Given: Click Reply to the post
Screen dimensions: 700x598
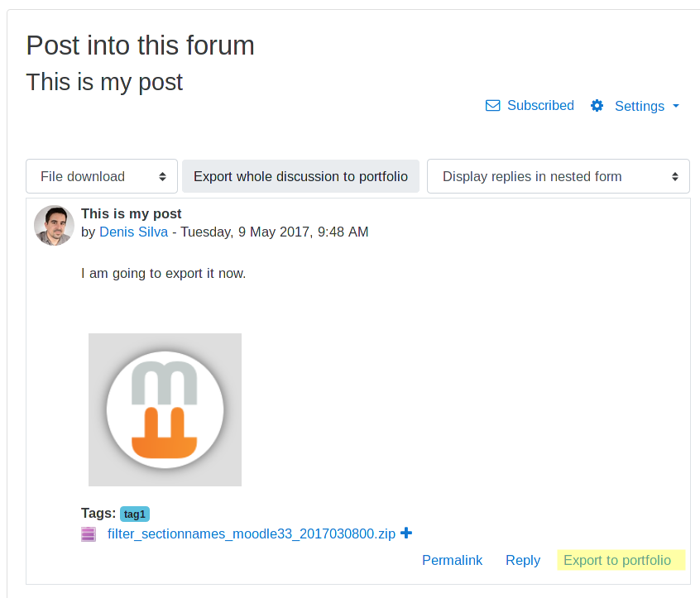Looking at the screenshot, I should pyautogui.click(x=523, y=560).
